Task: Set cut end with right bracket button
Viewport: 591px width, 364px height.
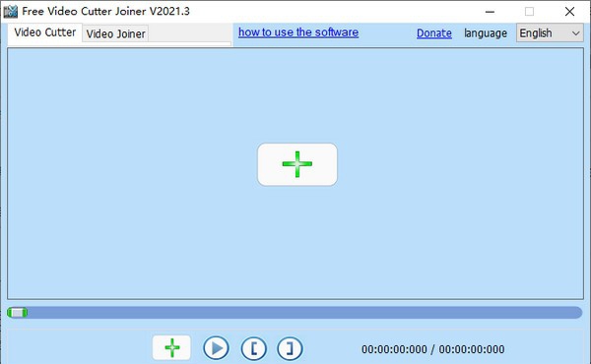Action: pos(290,348)
